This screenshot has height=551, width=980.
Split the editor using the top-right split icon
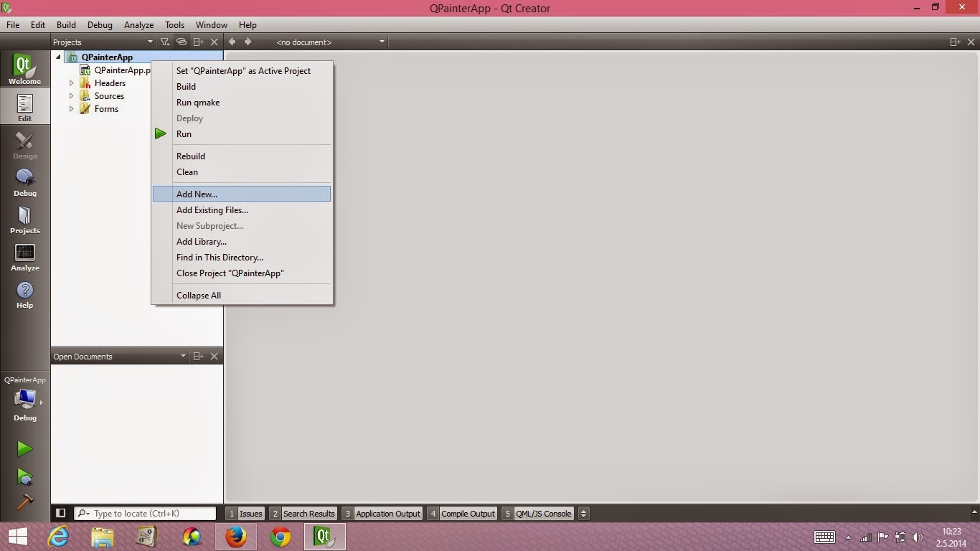[x=955, y=42]
